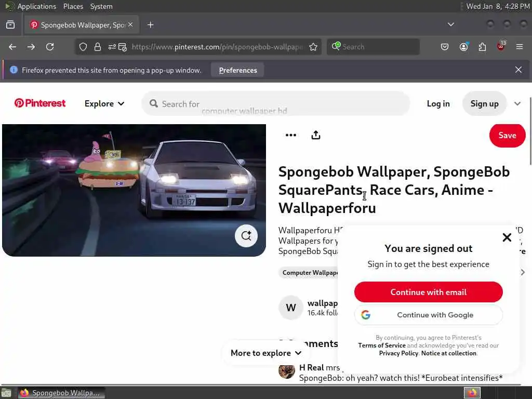
Task: Open the recent browsing Firefox View icon
Action: 10,25
